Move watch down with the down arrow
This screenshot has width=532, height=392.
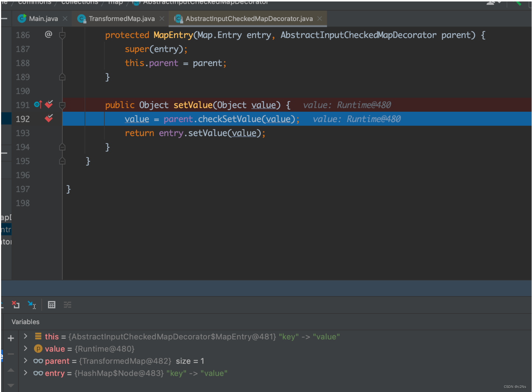pyautogui.click(x=11, y=385)
